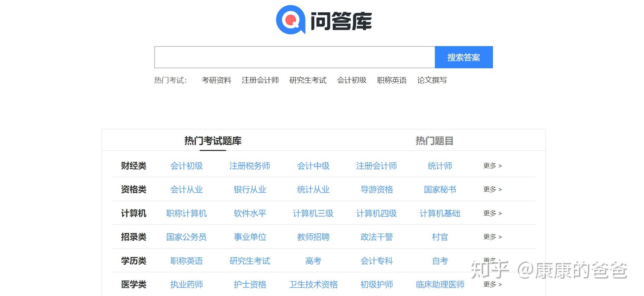Open 国家公务员 link
The image size is (644, 296).
(187, 237)
